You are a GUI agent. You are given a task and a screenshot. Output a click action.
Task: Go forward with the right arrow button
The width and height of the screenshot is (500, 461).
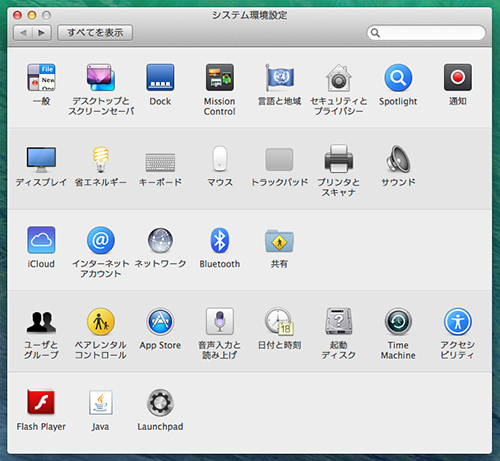(42, 33)
